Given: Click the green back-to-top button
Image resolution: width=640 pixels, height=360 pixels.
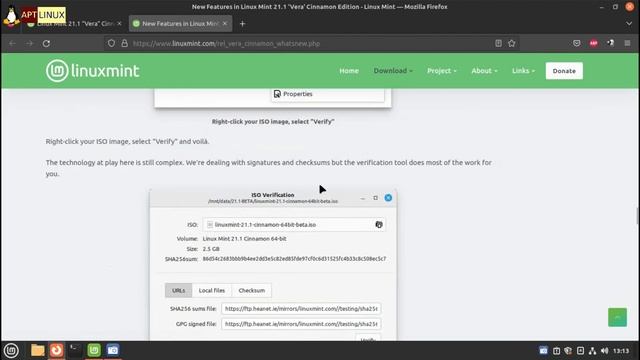Looking at the screenshot, I should point(617,317).
